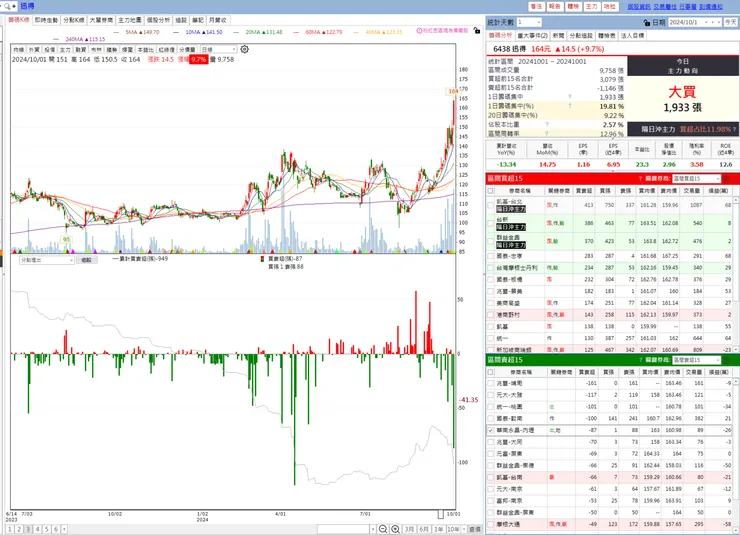The width and height of the screenshot is (740, 535).
Task: Click the 今天 button
Action: [x=731, y=22]
